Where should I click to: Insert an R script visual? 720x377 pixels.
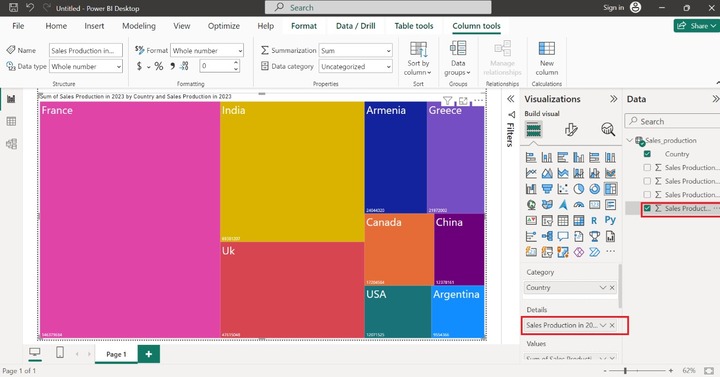tap(594, 220)
